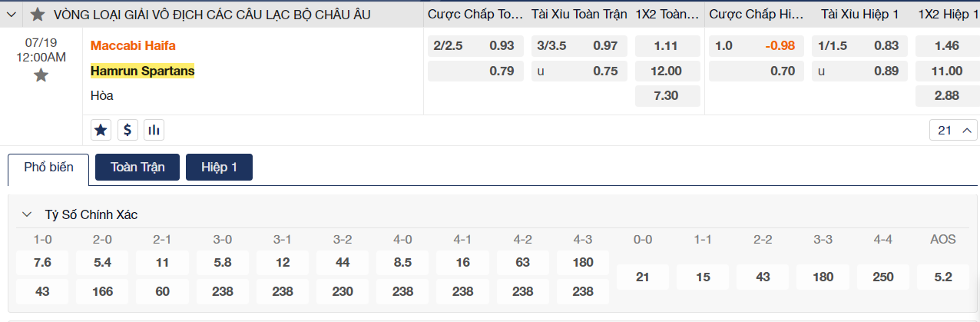Select the Hiệp 1 tab
980x322 pixels.
(x=219, y=168)
